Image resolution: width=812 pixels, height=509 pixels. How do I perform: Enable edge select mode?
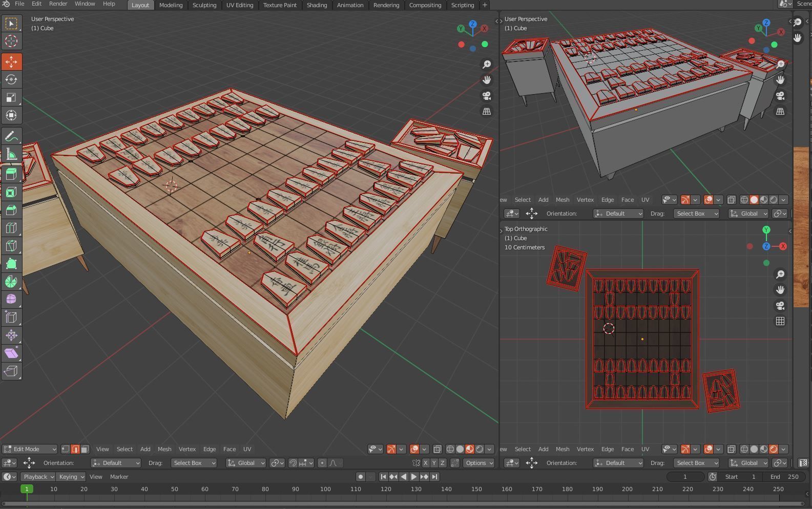tap(75, 449)
